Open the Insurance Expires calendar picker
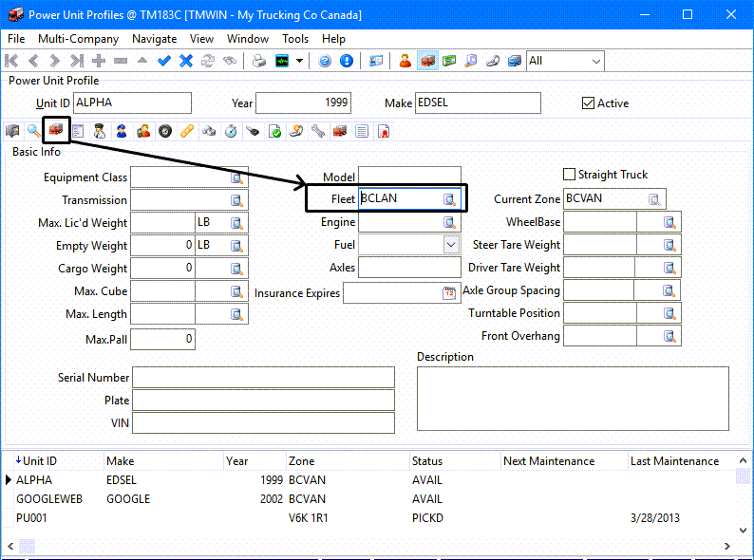Viewport: 754px width, 560px height. pos(449,293)
